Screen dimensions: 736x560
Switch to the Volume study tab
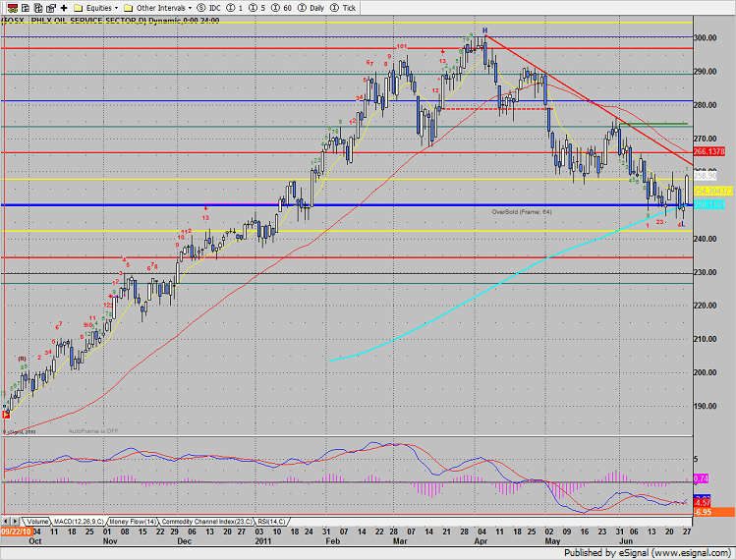[x=37, y=522]
